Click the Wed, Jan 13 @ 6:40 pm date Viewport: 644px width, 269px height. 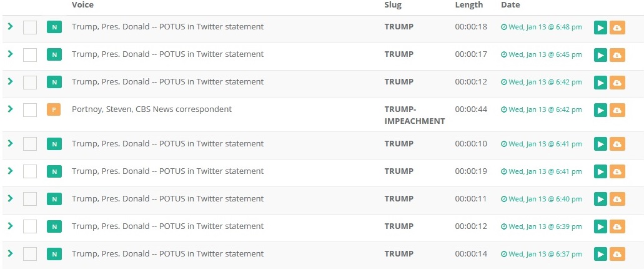point(542,199)
